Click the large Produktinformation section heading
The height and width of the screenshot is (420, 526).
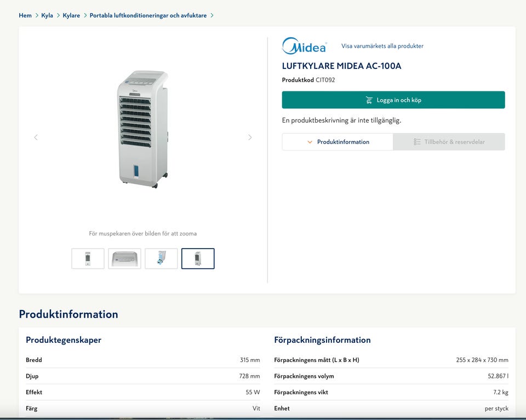68,314
